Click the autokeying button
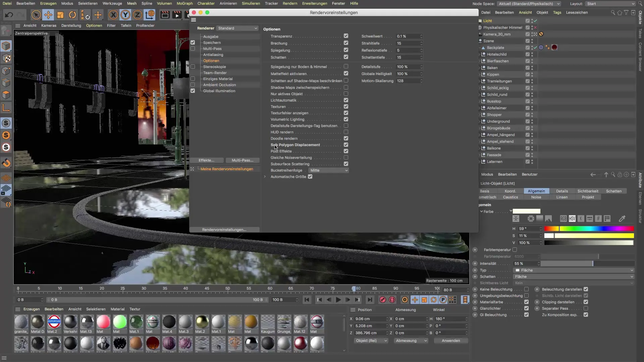Image resolution: width=644 pixels, height=362 pixels. (392, 300)
